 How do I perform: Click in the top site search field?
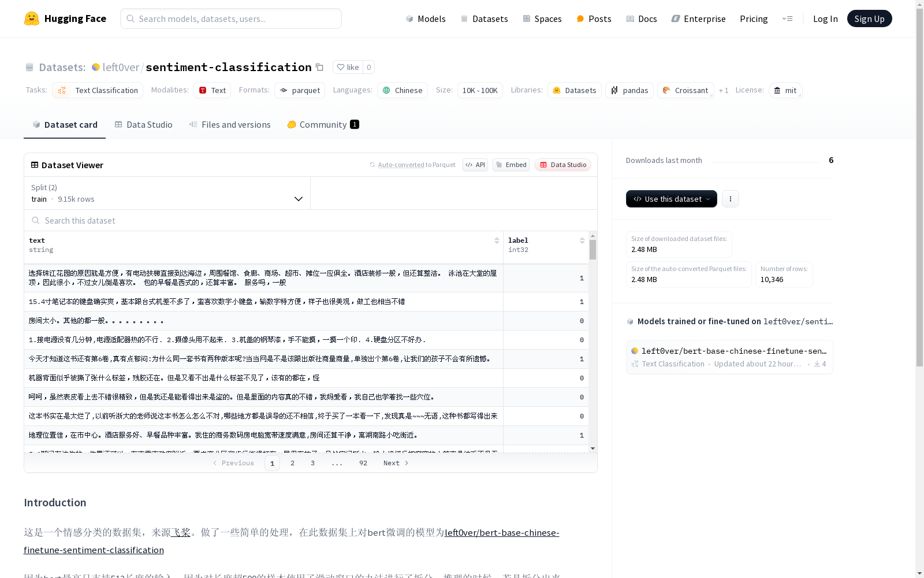pyautogui.click(x=231, y=18)
